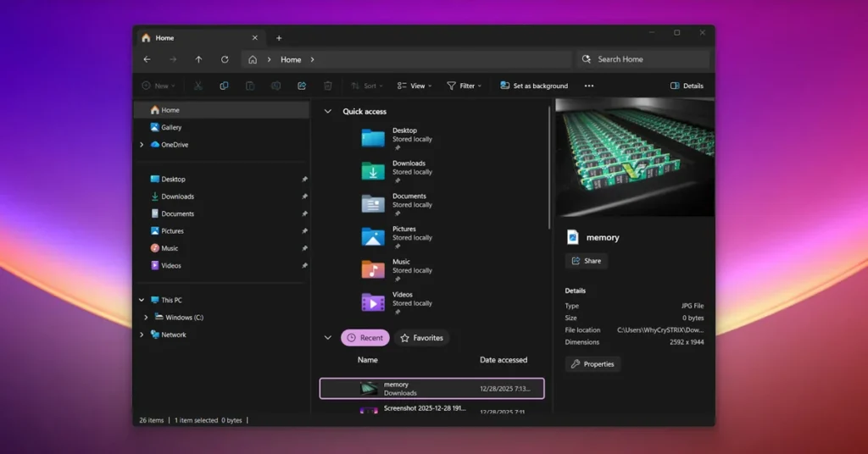Viewport: 868px width, 454px height.
Task: Click the Copy icon in toolbar
Action: [x=224, y=86]
